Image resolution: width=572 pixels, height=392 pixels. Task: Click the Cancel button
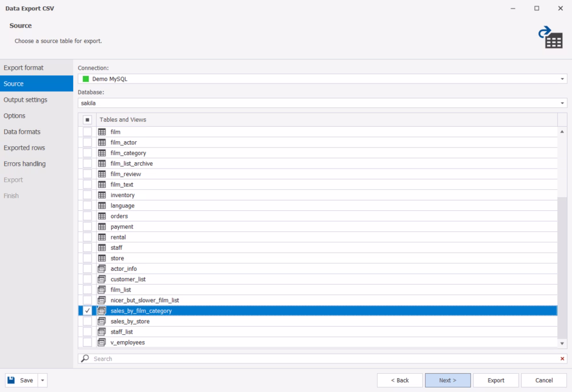pos(544,381)
